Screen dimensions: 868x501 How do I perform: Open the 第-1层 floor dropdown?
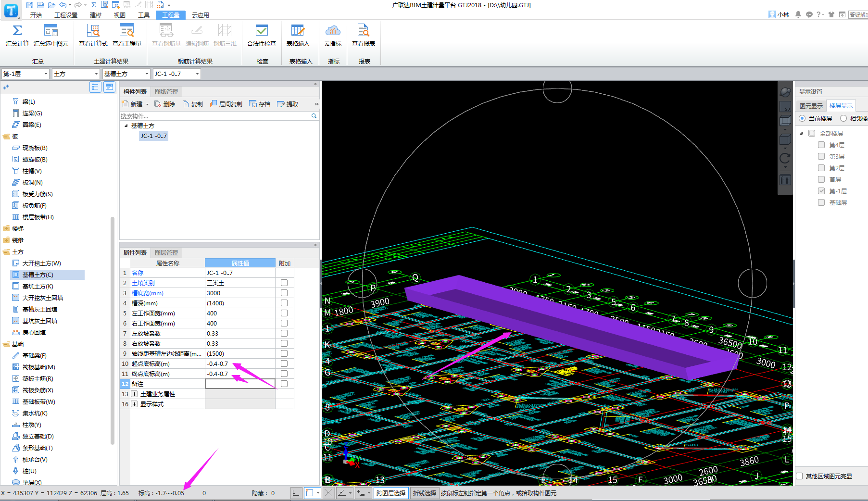25,74
